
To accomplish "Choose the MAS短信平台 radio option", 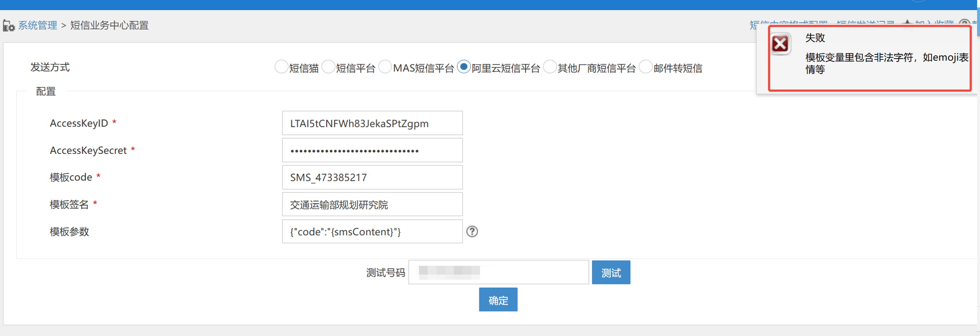I will click(385, 67).
